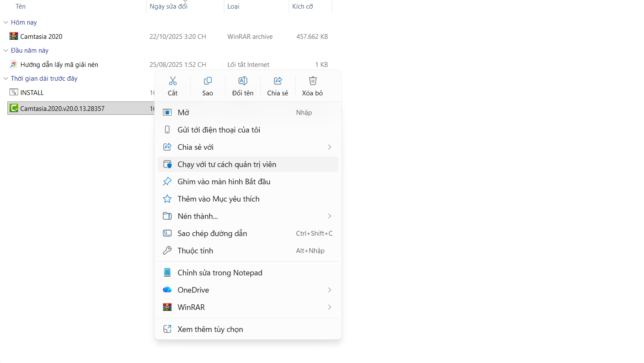
Task: Click the Hướng dẫn lấy mã giải nén shortcut icon
Action: [14, 64]
